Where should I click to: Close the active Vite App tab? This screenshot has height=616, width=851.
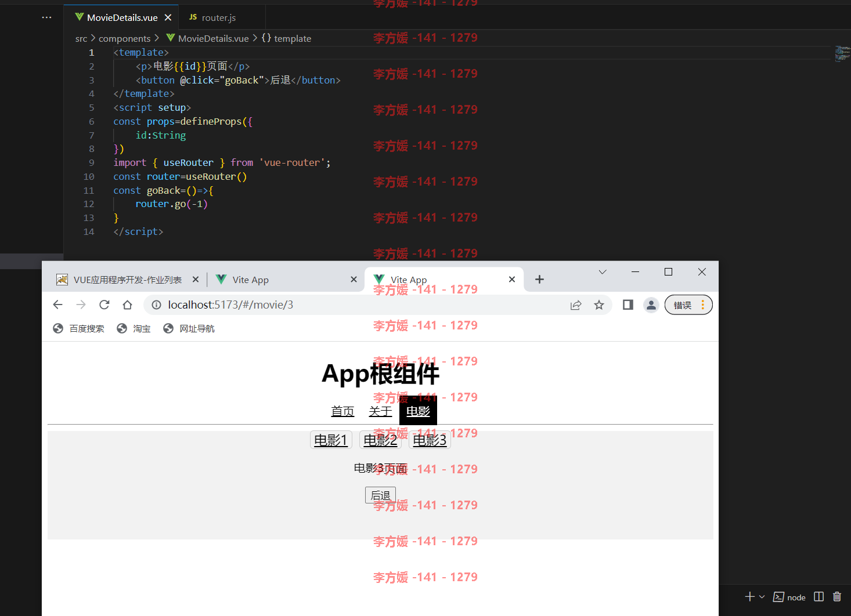click(512, 280)
